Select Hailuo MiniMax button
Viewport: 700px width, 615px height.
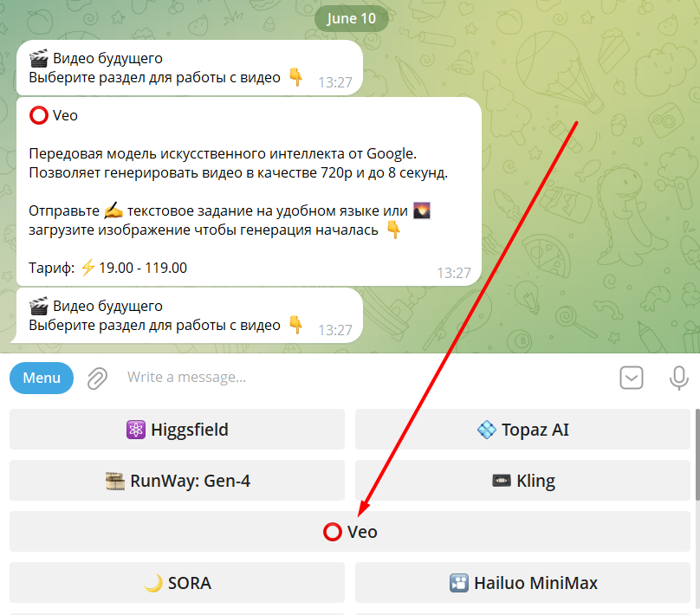click(522, 583)
